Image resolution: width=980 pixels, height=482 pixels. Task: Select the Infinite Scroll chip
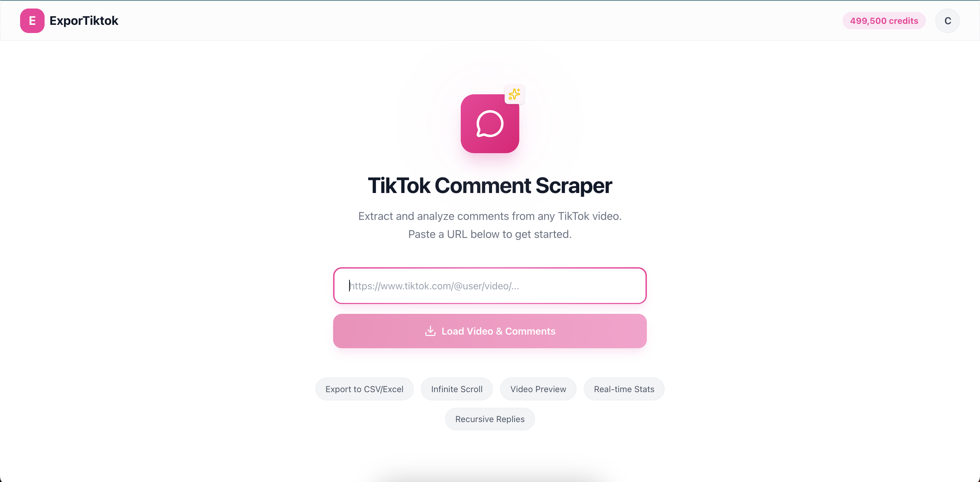pyautogui.click(x=457, y=389)
